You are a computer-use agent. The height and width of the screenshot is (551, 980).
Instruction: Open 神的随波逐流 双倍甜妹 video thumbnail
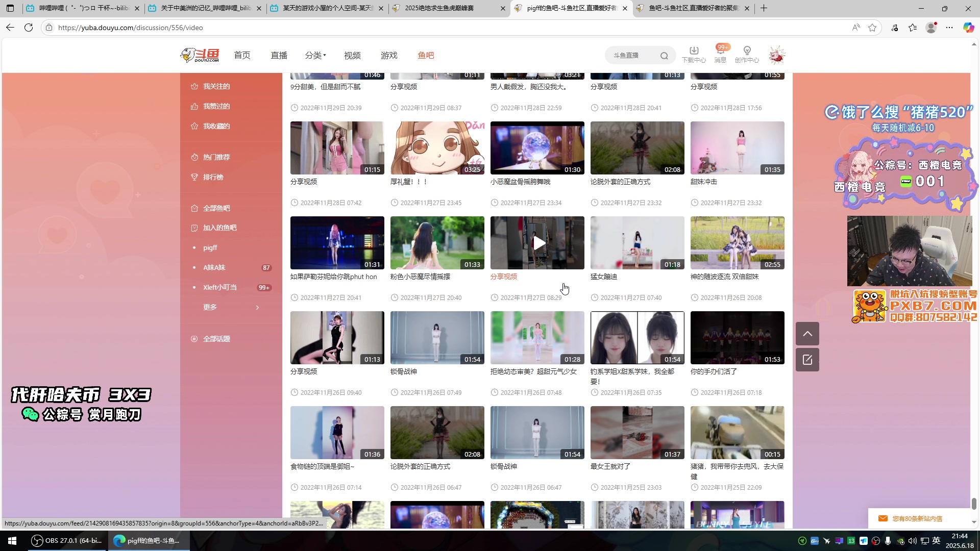[738, 243]
